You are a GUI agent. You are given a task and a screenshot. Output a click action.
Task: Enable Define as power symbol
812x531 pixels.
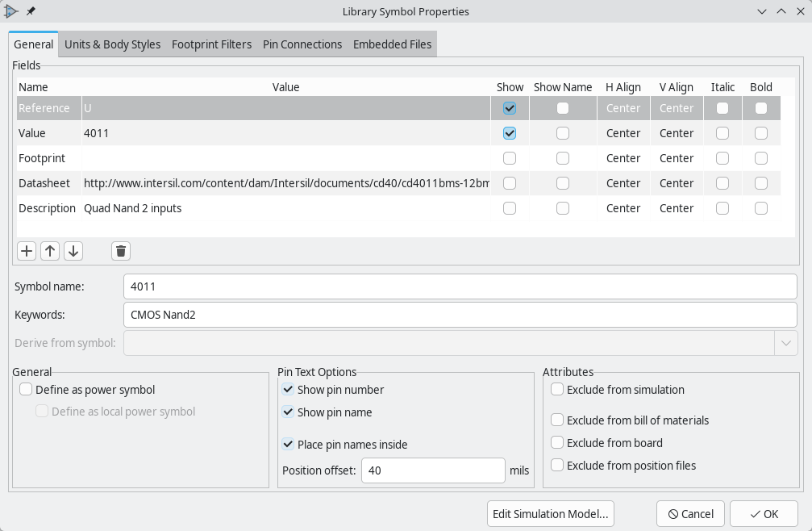(x=26, y=390)
